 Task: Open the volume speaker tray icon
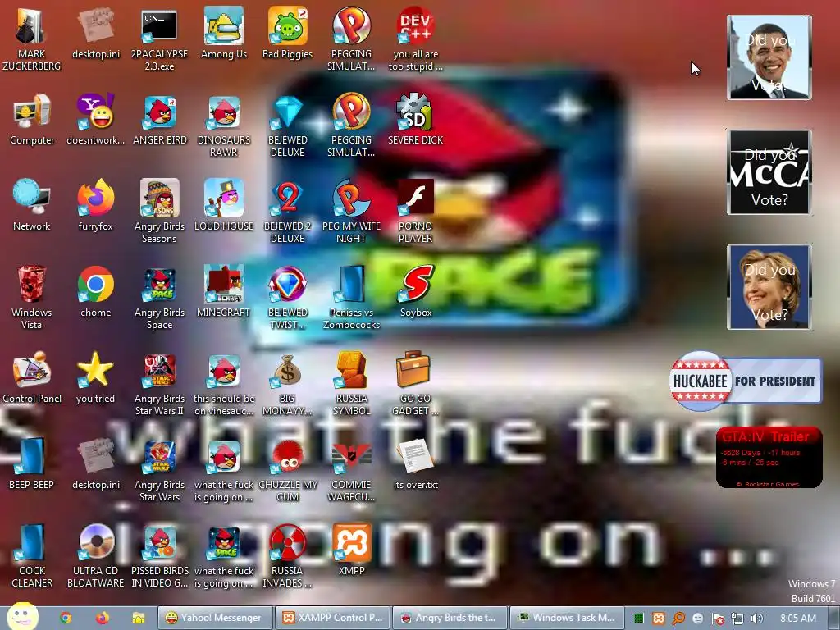[x=757, y=619]
